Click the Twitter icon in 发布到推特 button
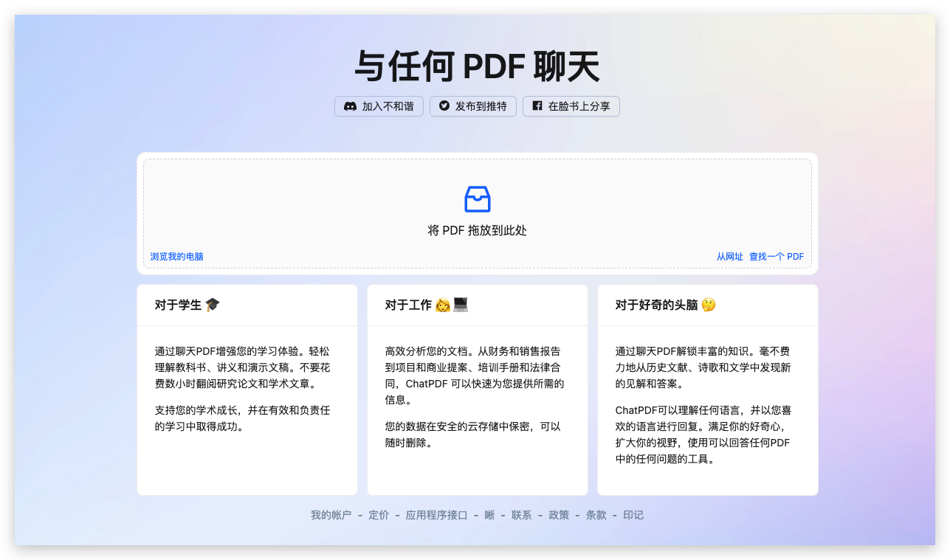Image resolution: width=950 pixels, height=560 pixels. (444, 106)
